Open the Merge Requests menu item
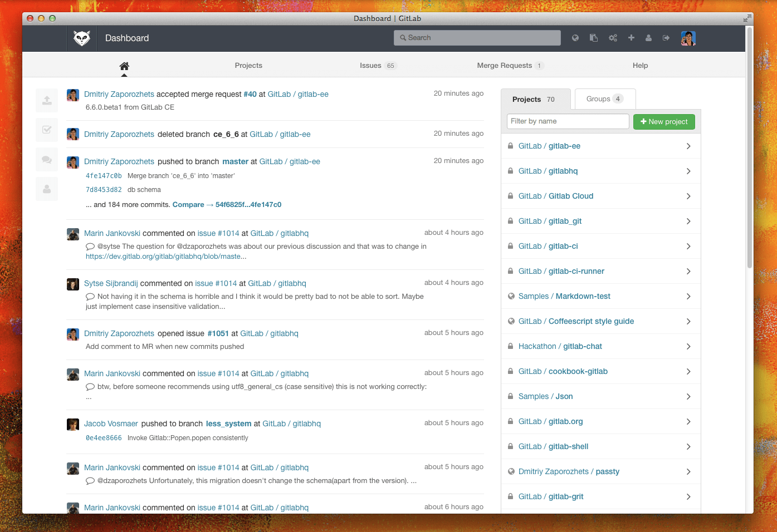777x532 pixels. point(504,65)
